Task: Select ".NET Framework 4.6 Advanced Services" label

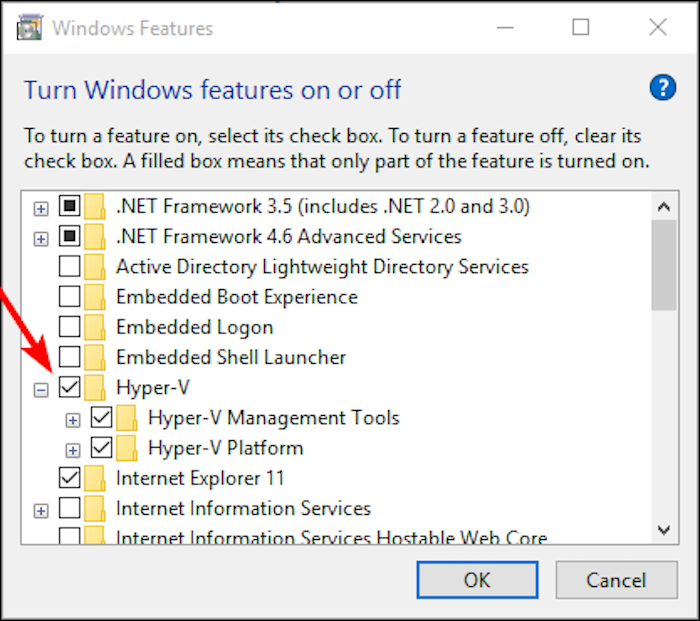Action: point(289,237)
